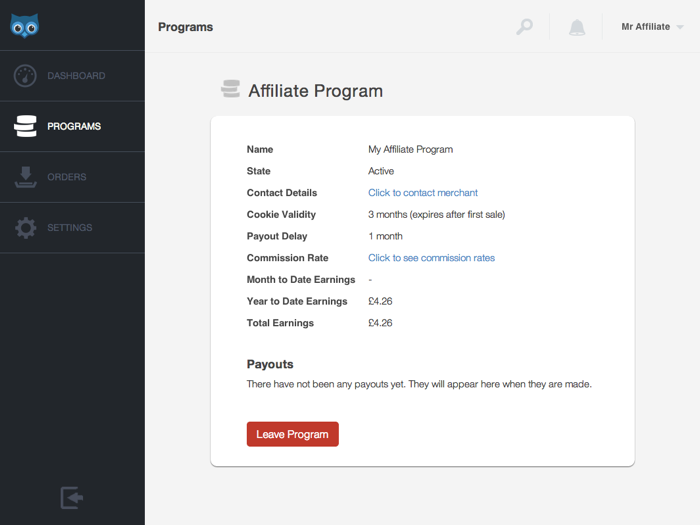Viewport: 700px width, 525px height.
Task: Click the Affiliate Program heading text
Action: coord(316,91)
